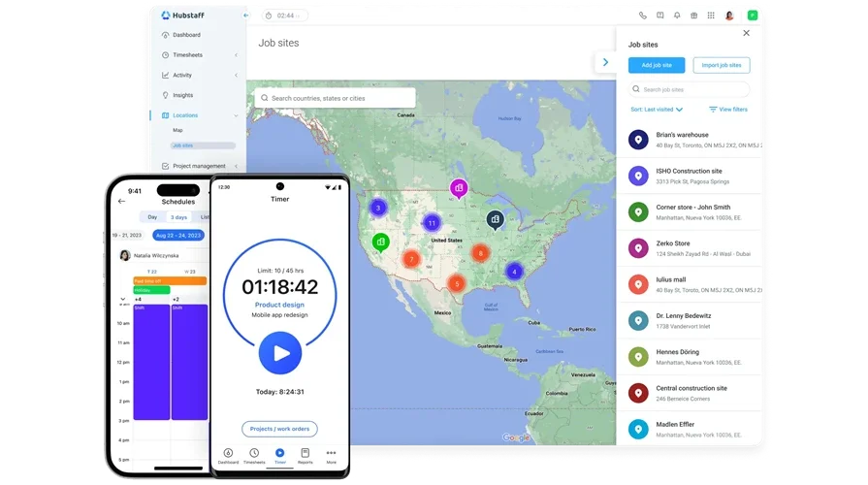
Task: Select the Aug 22 - 24, 2023 range
Action: pyautogui.click(x=177, y=235)
